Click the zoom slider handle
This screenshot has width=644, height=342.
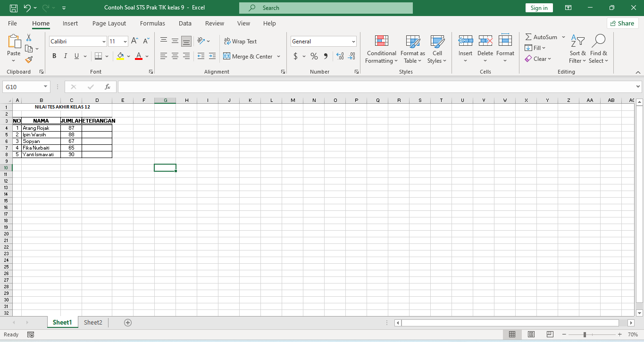(x=585, y=334)
